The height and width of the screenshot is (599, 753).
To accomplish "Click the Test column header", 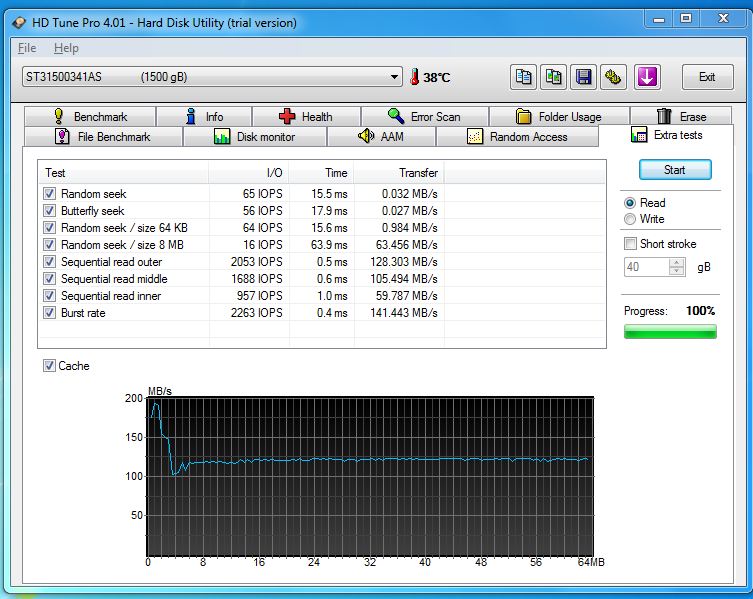I will pyautogui.click(x=123, y=172).
